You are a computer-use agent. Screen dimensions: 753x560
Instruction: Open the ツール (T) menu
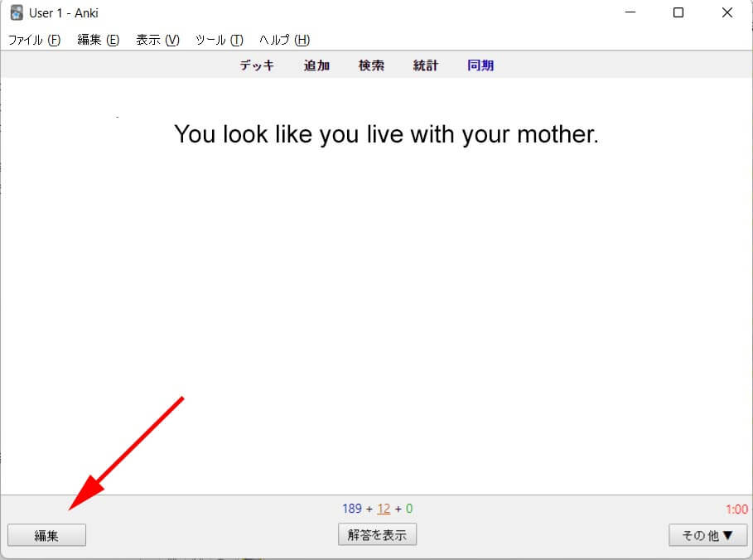tap(219, 40)
